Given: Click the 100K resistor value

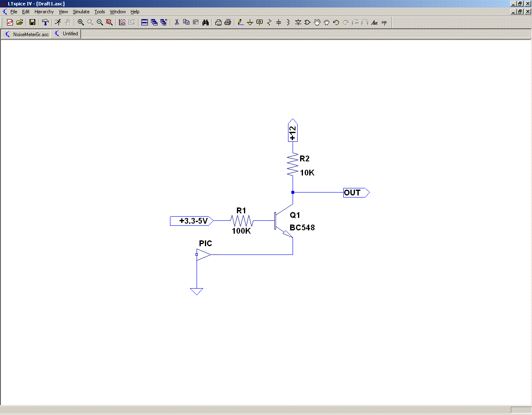Looking at the screenshot, I should pyautogui.click(x=241, y=231).
